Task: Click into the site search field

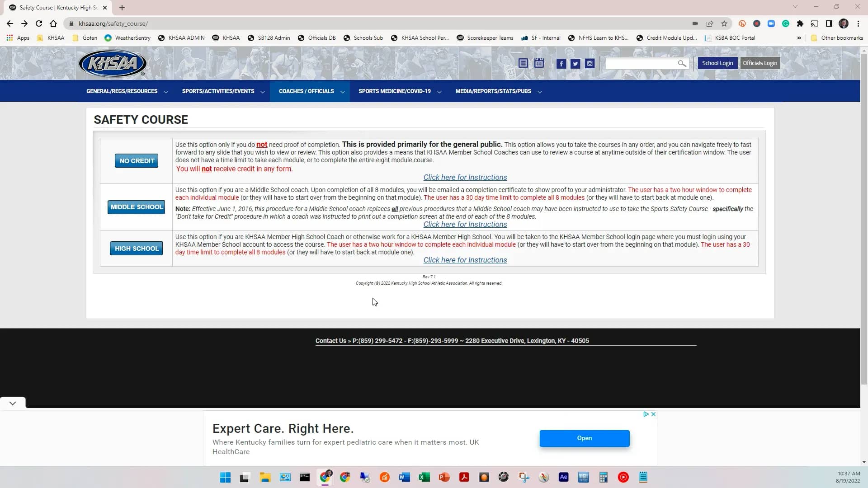Action: pyautogui.click(x=641, y=64)
